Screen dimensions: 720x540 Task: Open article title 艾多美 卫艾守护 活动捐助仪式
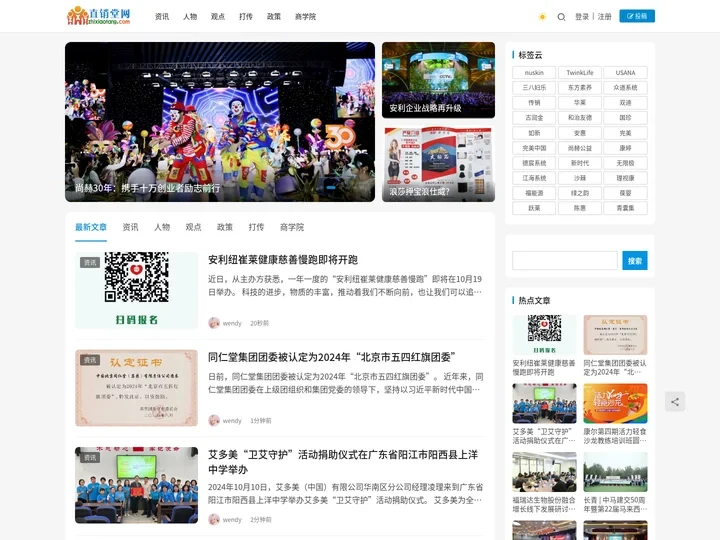[x=343, y=462]
